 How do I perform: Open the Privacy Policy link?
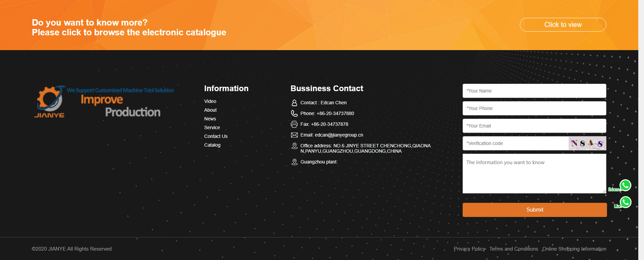(x=469, y=249)
